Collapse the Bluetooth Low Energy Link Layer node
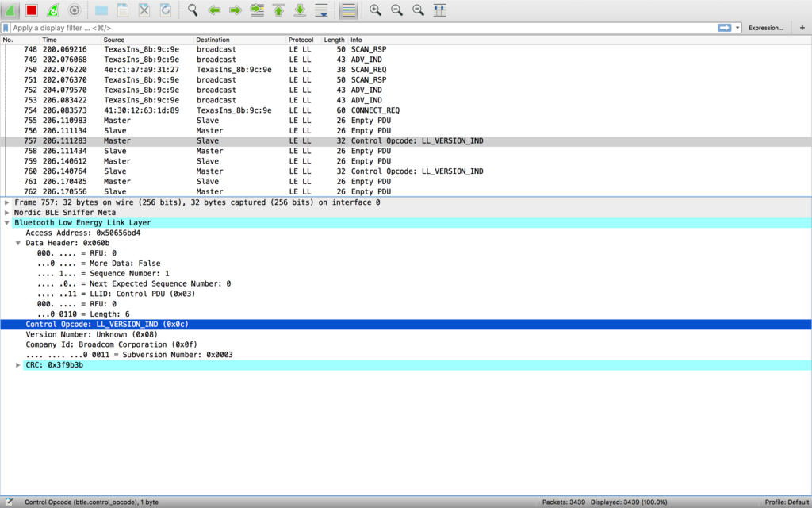Viewport: 812px width, 508px height. pos(6,223)
